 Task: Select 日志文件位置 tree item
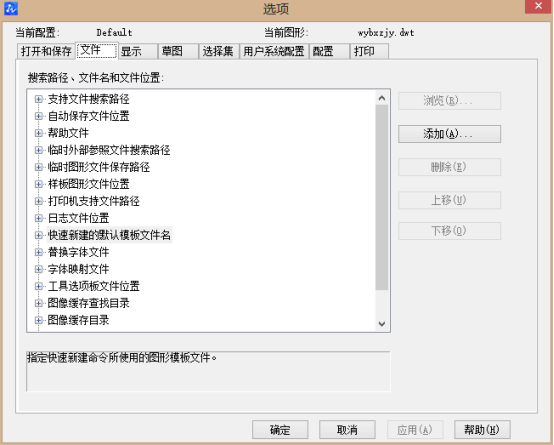[78, 218]
